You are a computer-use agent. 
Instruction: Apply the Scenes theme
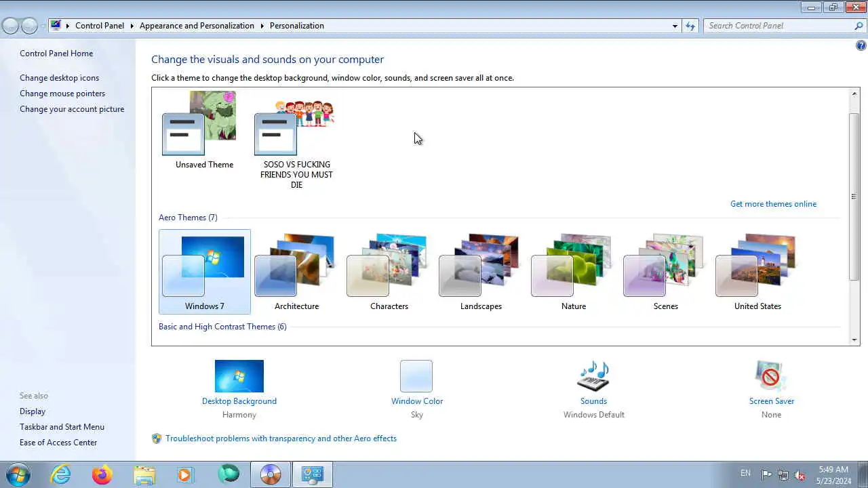665,272
